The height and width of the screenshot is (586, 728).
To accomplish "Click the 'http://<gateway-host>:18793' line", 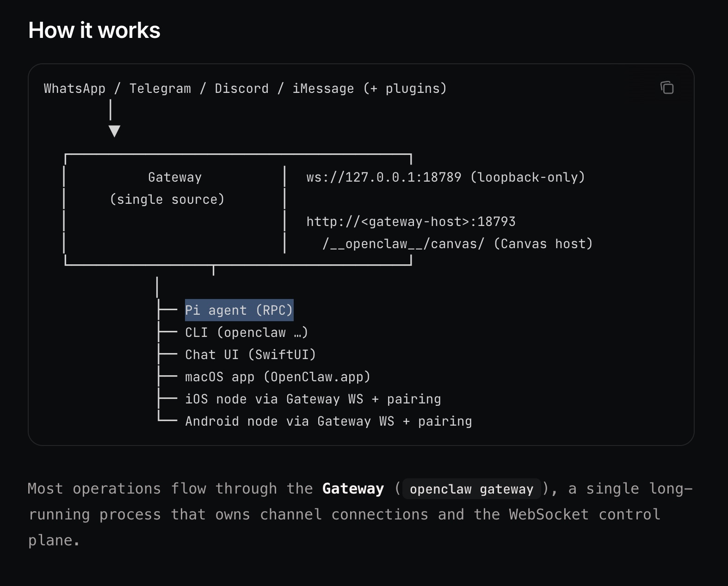I will (411, 221).
